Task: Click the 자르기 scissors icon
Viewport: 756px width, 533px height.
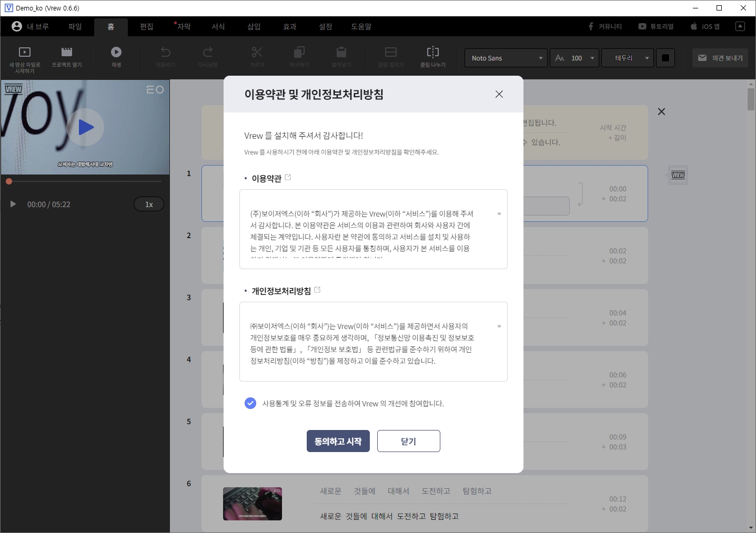Action: pos(257,52)
